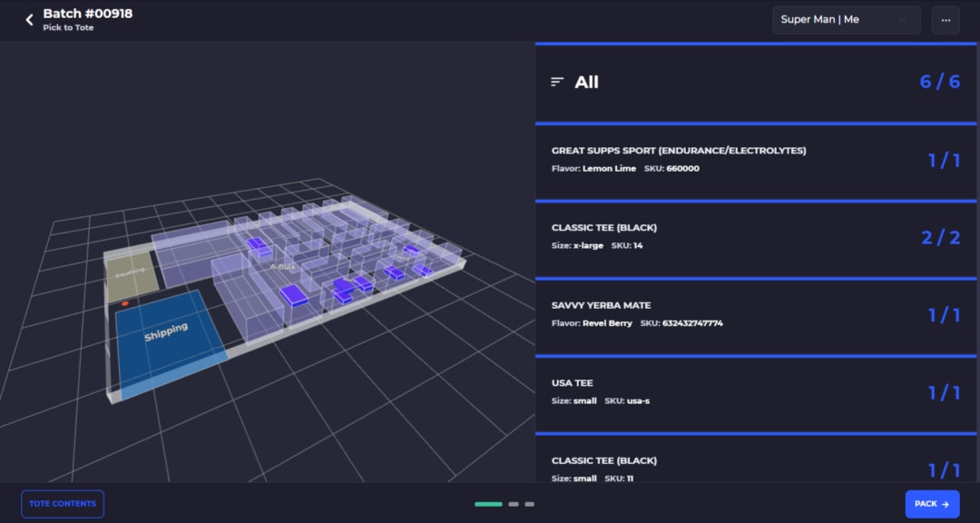Select the USA Tee small item row
980x523 pixels.
pyautogui.click(x=756, y=393)
